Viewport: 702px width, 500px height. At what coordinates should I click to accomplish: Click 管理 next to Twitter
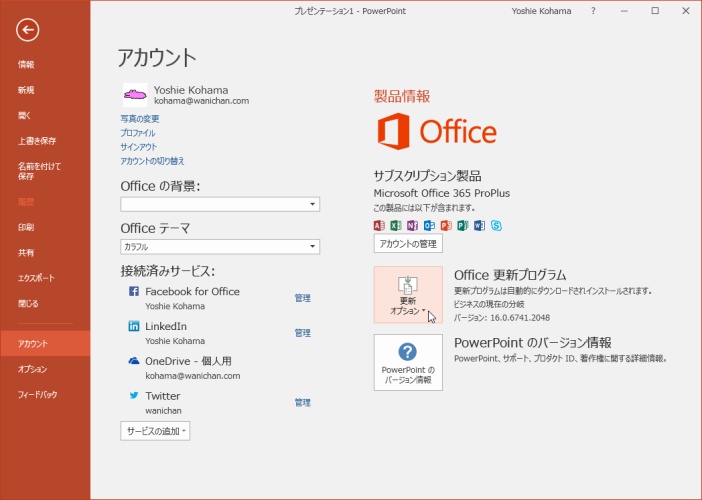click(x=303, y=402)
